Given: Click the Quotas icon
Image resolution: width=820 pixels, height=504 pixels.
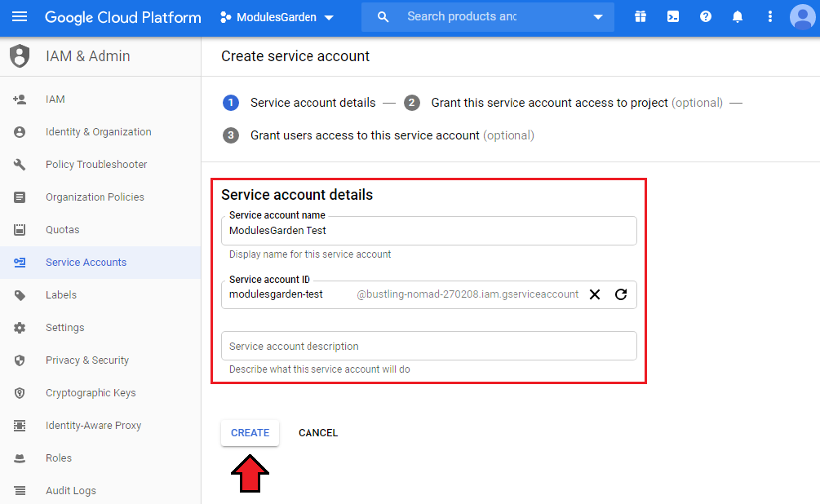Looking at the screenshot, I should click(x=20, y=229).
